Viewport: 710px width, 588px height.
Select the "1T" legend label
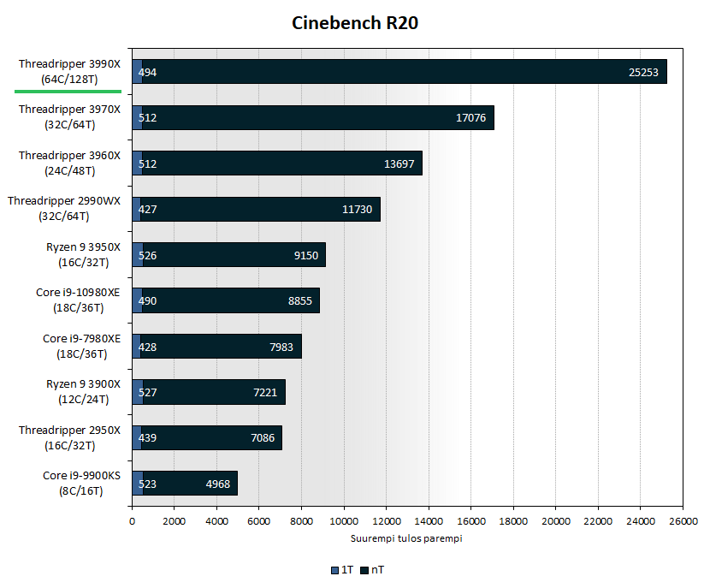[347, 570]
